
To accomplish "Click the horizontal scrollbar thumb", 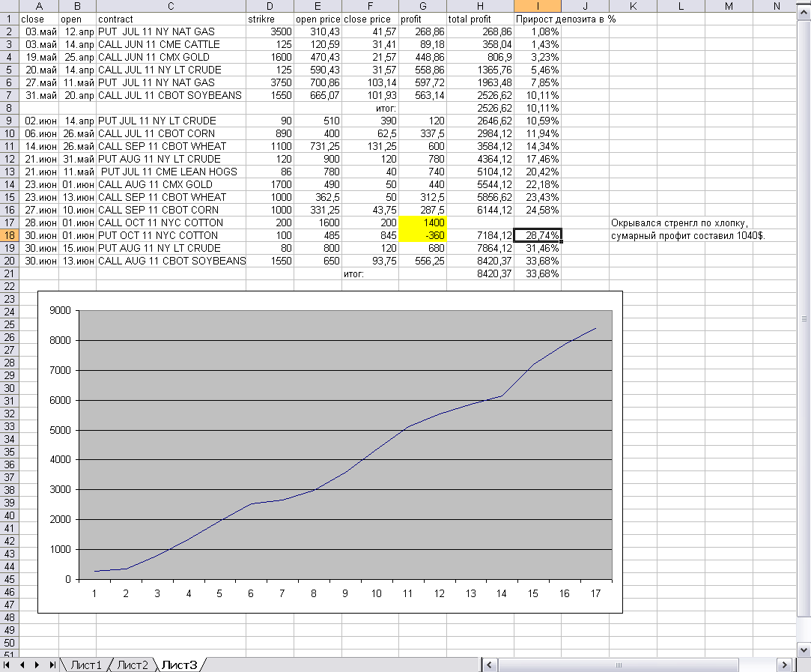I will [619, 665].
